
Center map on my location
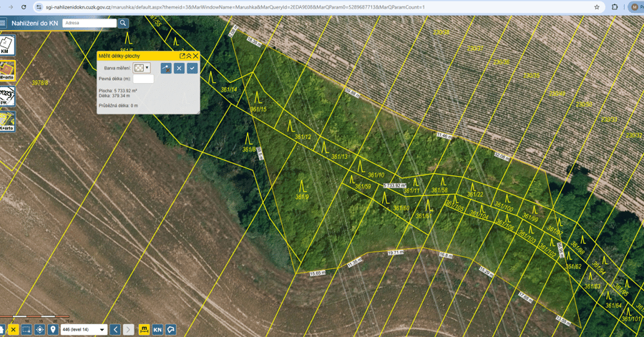(39, 330)
